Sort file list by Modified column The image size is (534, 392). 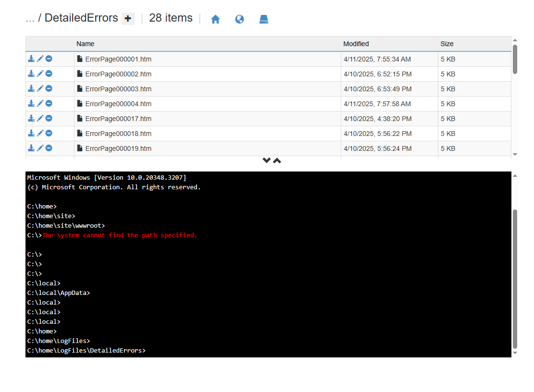click(356, 44)
